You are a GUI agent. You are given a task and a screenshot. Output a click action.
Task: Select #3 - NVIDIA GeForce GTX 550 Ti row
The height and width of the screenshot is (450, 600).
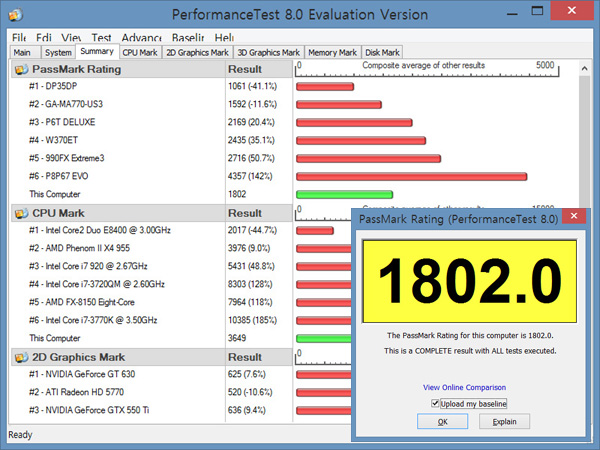point(152,410)
